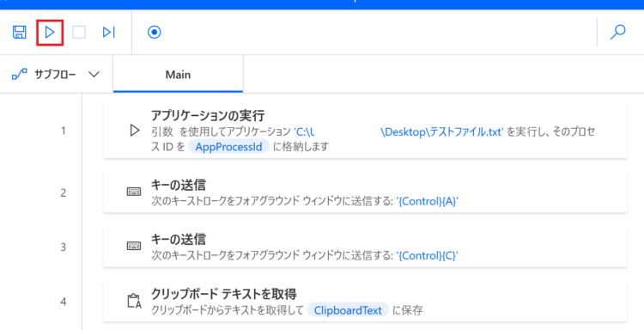Click the play icon of action 1

[x=134, y=131]
